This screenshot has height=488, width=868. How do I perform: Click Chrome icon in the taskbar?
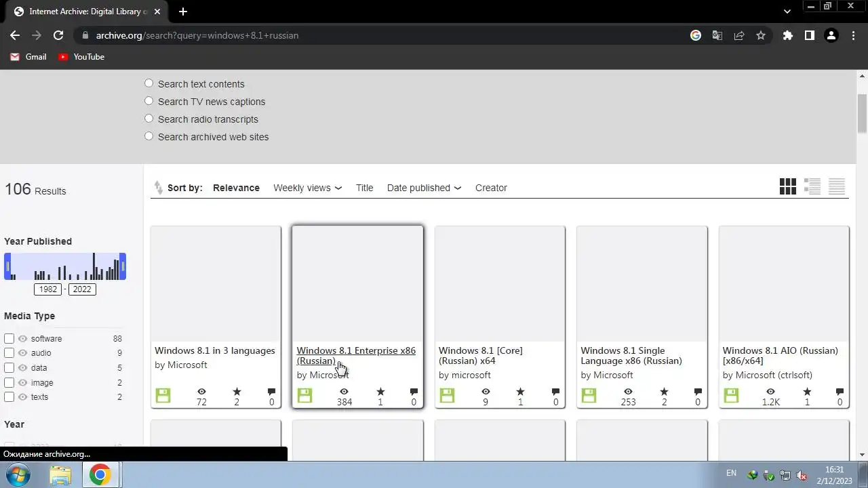[100, 474]
